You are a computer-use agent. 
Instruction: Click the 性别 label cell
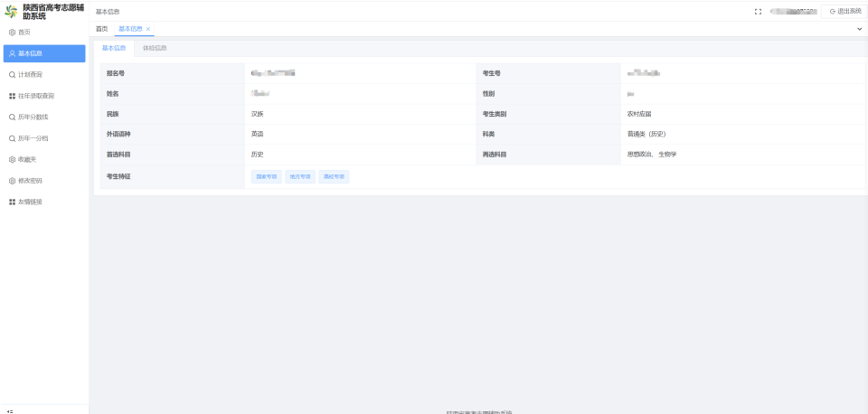point(549,94)
